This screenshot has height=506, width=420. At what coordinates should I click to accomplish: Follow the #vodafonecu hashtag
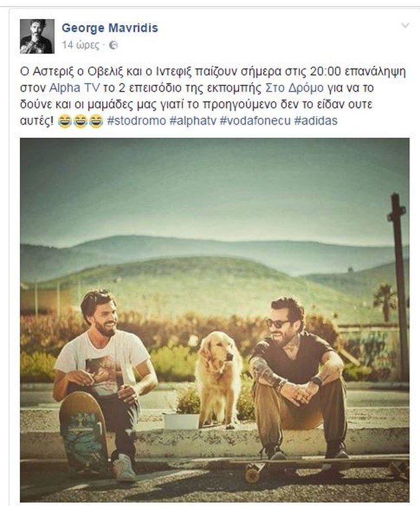(255, 121)
